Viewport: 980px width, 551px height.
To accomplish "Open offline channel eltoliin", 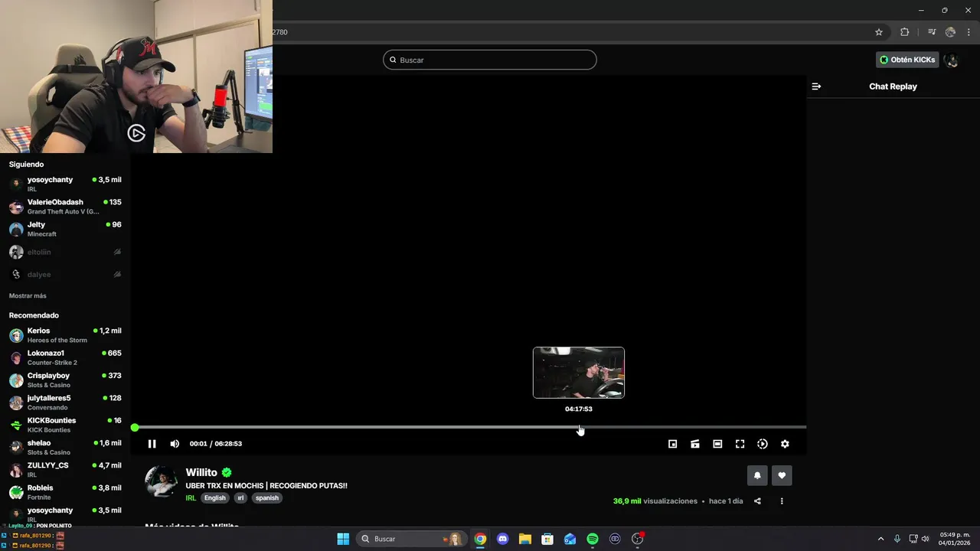I will [65, 252].
